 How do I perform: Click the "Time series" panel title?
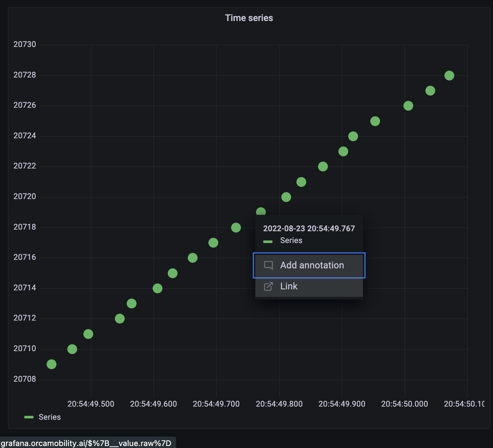pyautogui.click(x=249, y=18)
